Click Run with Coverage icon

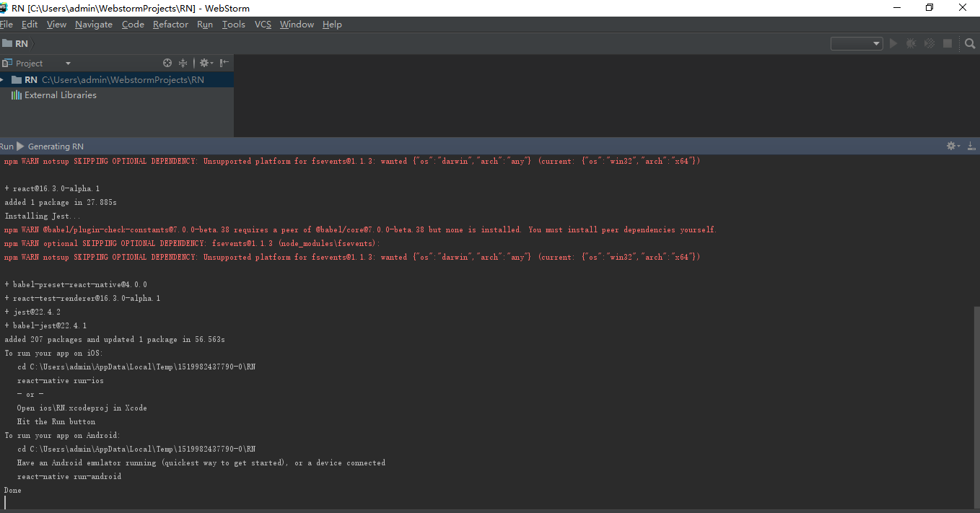[x=929, y=43]
